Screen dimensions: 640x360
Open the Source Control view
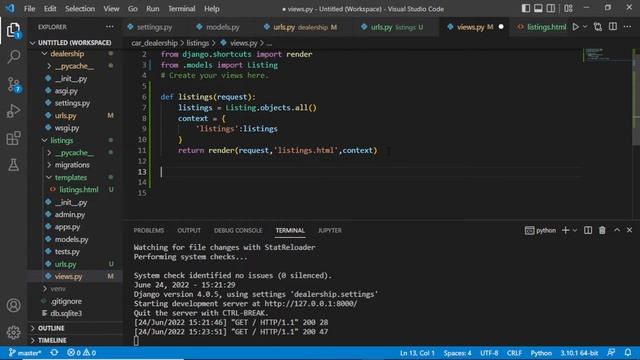[13, 84]
